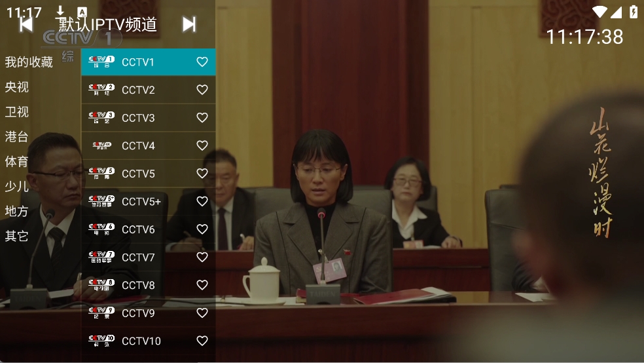This screenshot has height=363, width=644.
Task: Favorite CCTV10 with the heart icon
Action: tap(202, 341)
